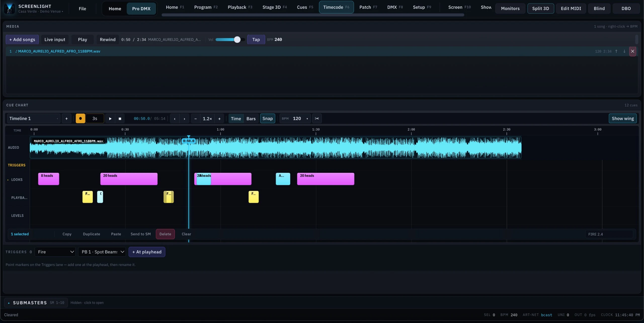Image resolution: width=644 pixels, height=323 pixels.
Task: Select the split yellow F... cue before playhead
Action: tap(169, 197)
